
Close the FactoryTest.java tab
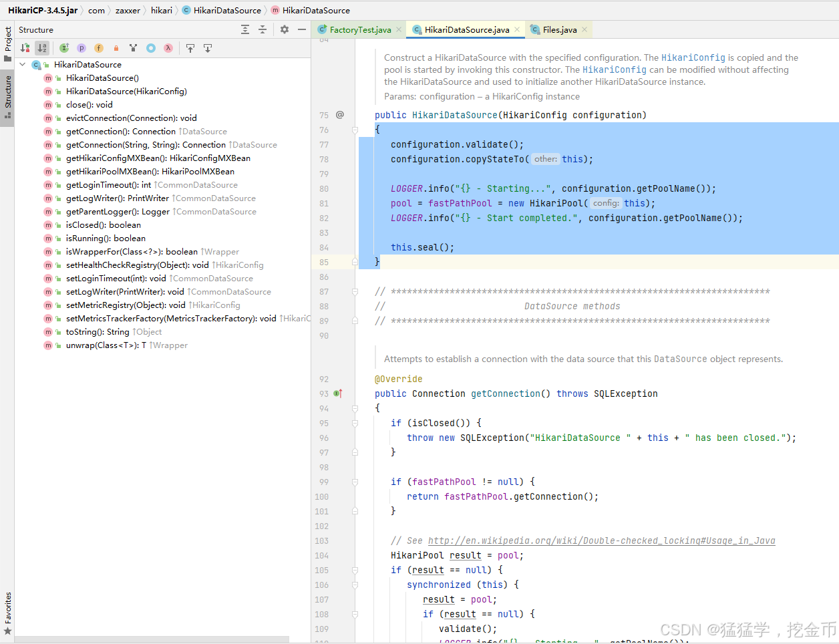pos(399,29)
